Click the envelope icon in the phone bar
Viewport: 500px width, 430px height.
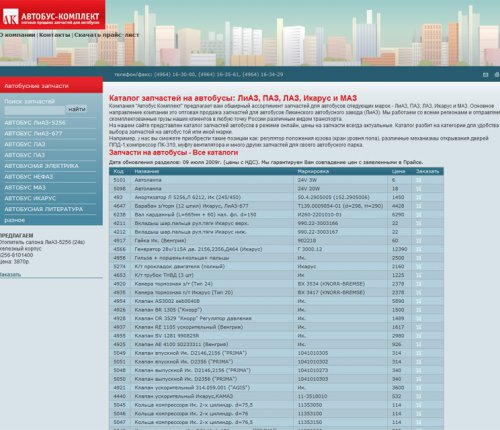tap(486, 75)
